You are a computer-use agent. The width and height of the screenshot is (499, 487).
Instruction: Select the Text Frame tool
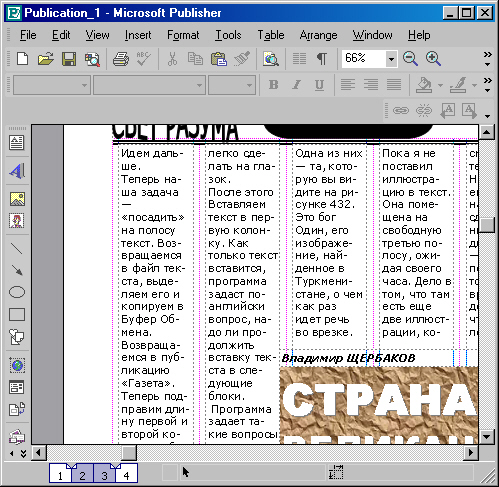pos(17,143)
